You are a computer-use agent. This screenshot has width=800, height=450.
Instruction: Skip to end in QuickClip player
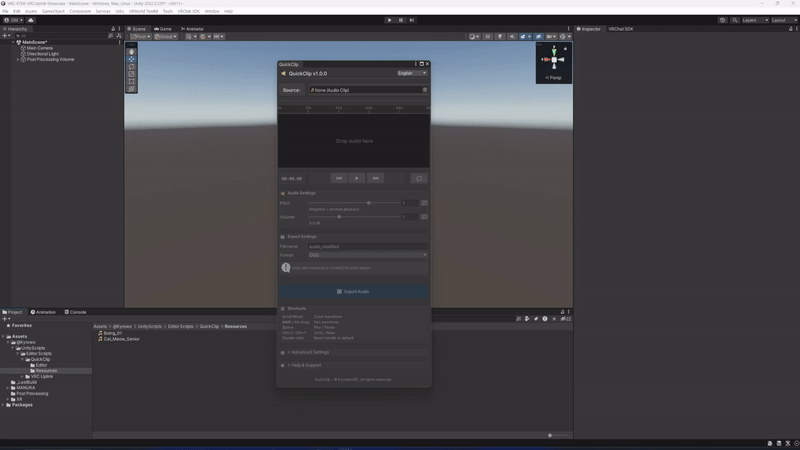376,178
